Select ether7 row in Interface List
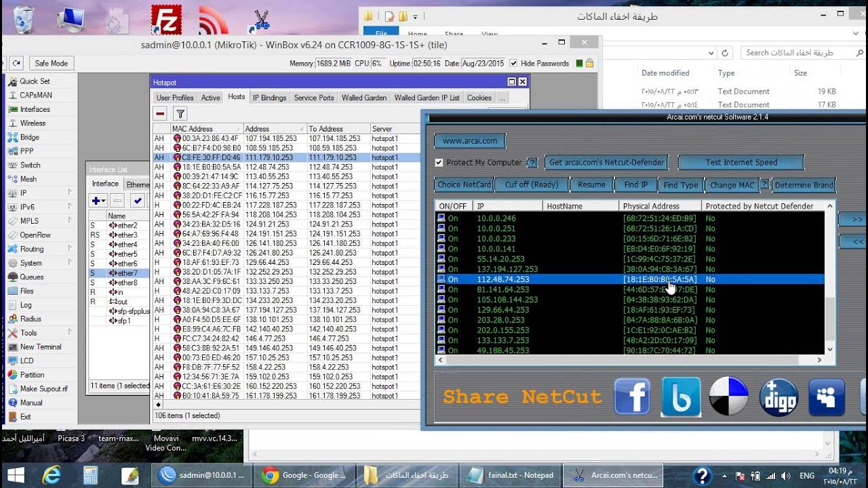868x488 pixels. pyautogui.click(x=119, y=273)
